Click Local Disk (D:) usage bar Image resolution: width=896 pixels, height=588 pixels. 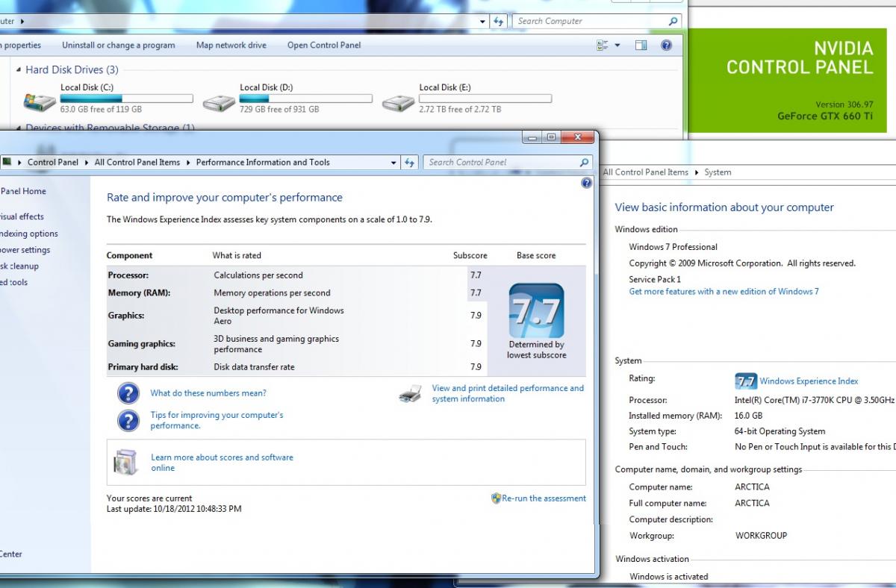[305, 98]
